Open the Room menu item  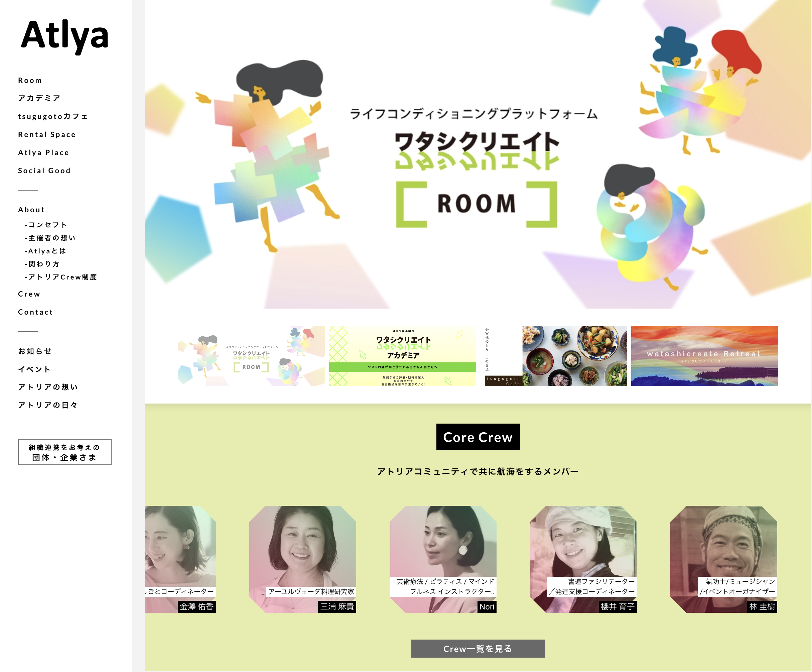[30, 81]
